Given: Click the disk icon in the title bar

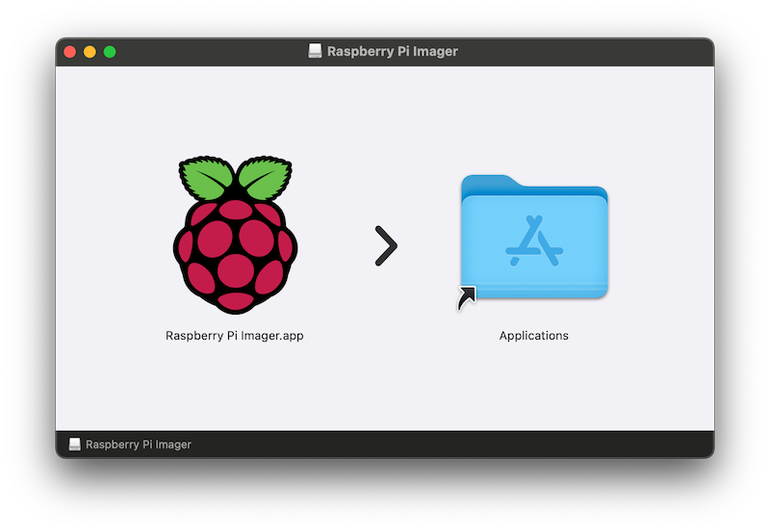Looking at the screenshot, I should point(315,51).
